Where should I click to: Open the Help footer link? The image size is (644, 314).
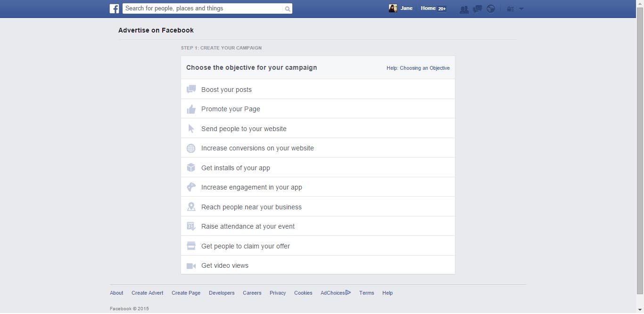[388, 293]
